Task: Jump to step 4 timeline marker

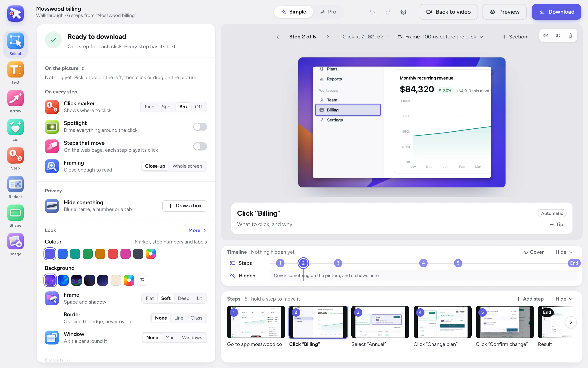Action: (x=423, y=263)
